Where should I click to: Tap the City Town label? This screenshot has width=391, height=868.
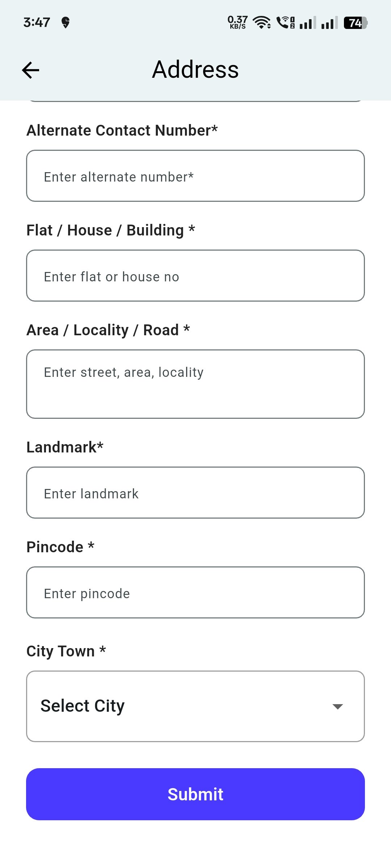tap(66, 651)
